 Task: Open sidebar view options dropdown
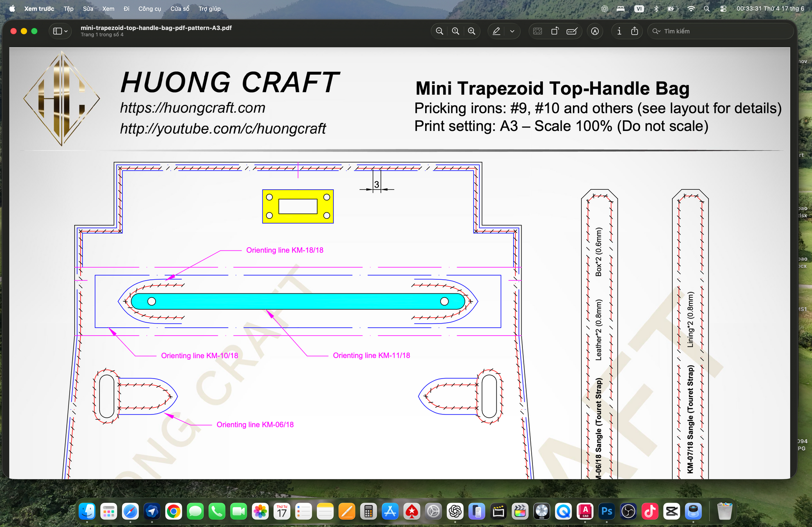pos(61,31)
